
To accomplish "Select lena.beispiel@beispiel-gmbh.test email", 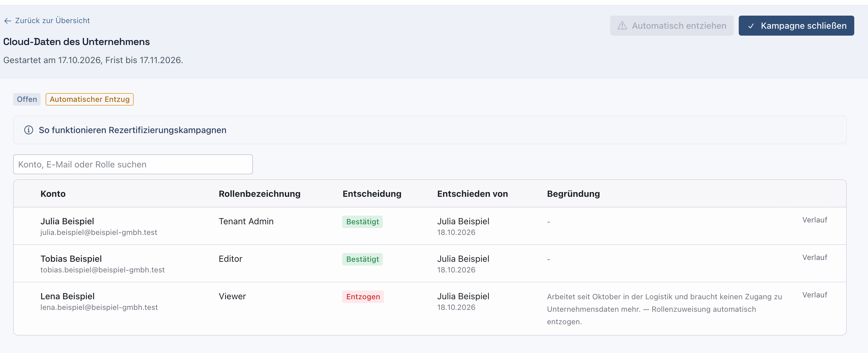I will pyautogui.click(x=99, y=307).
